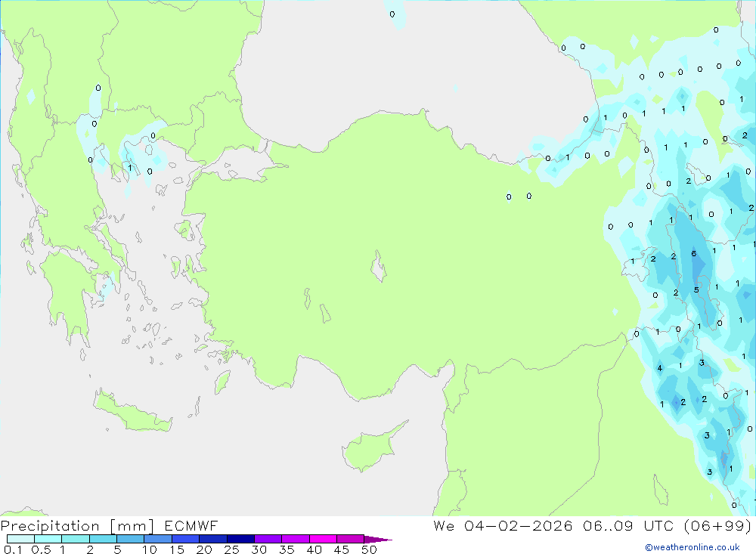Click the lone 0 value over Black Sea
This screenshot has height=554, width=756.
coord(392,14)
